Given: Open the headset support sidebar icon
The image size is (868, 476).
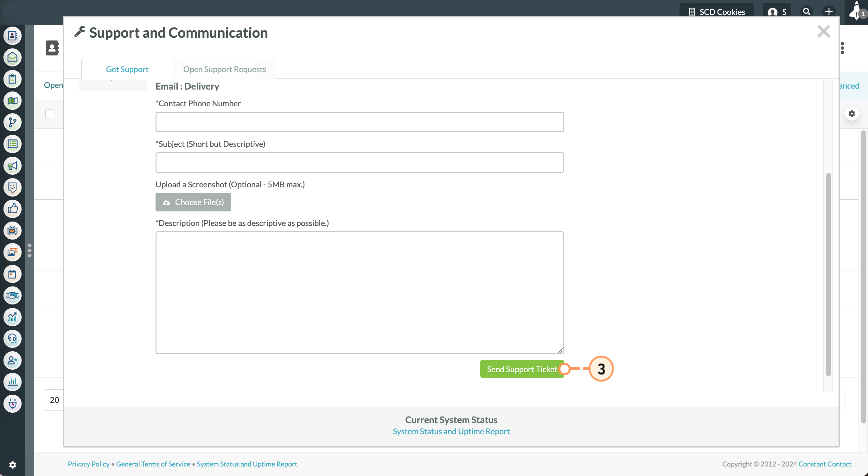Looking at the screenshot, I should (12, 339).
